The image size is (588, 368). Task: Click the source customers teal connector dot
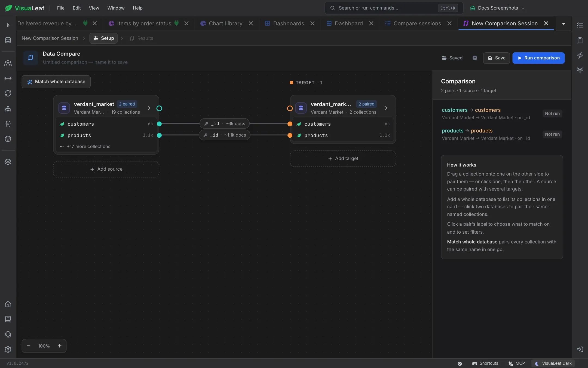tap(159, 124)
